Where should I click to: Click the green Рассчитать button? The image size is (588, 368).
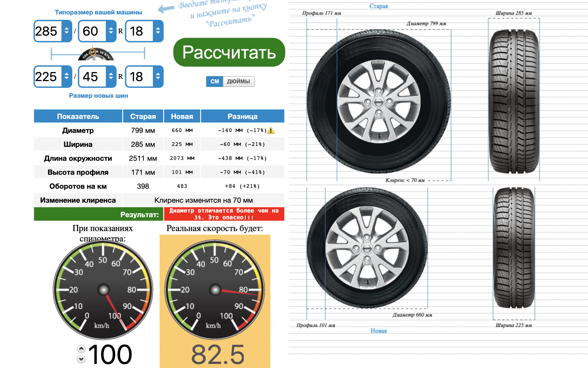(229, 52)
